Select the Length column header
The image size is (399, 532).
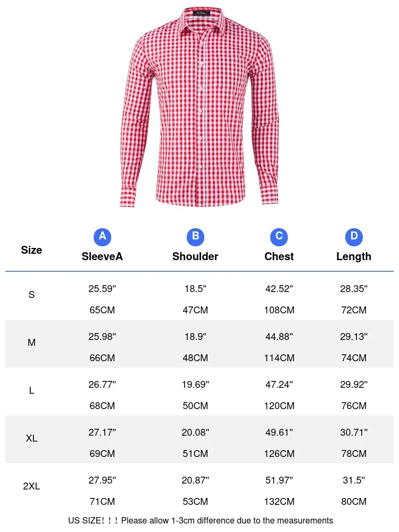(354, 256)
